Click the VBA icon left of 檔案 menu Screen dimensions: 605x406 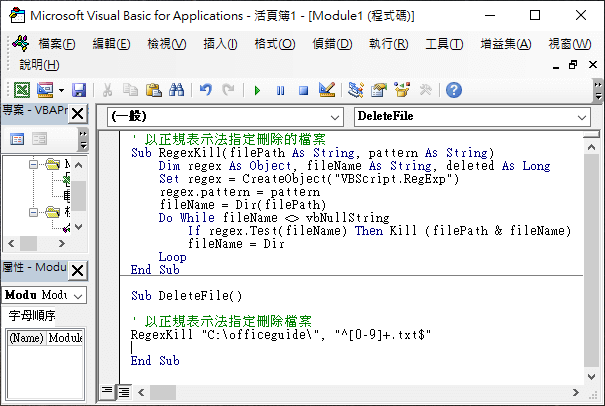pos(20,43)
